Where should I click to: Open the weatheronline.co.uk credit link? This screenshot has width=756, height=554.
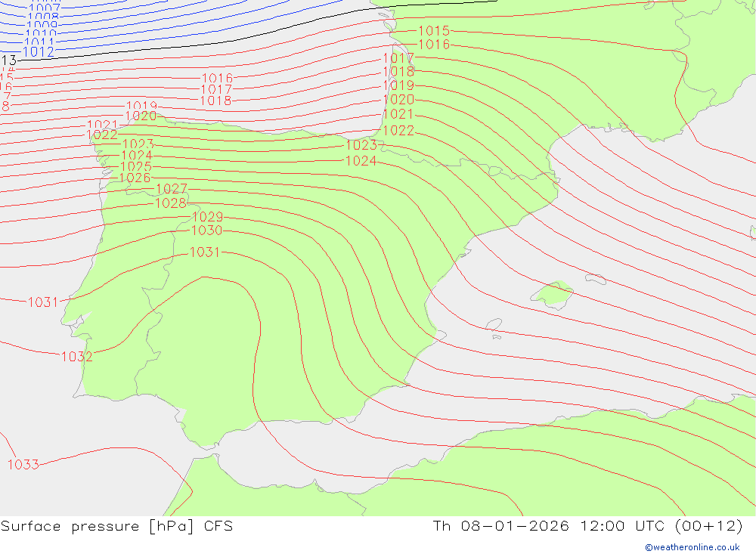tap(692, 547)
